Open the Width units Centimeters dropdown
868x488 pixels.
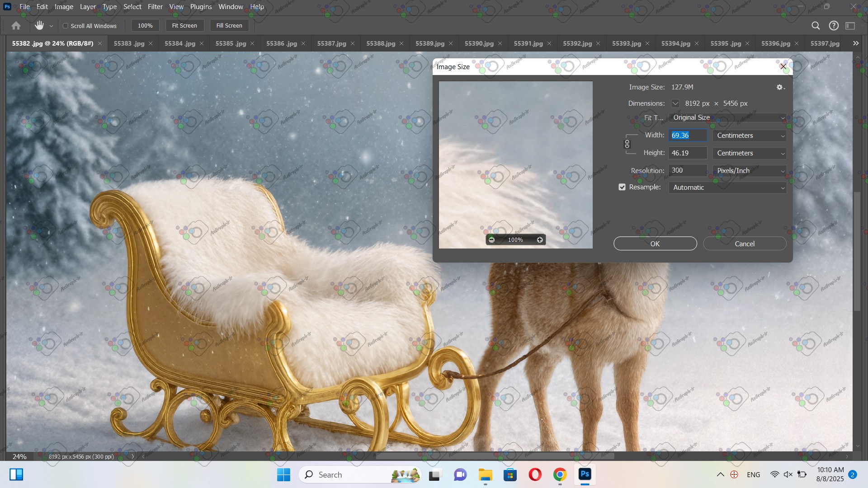click(750, 136)
